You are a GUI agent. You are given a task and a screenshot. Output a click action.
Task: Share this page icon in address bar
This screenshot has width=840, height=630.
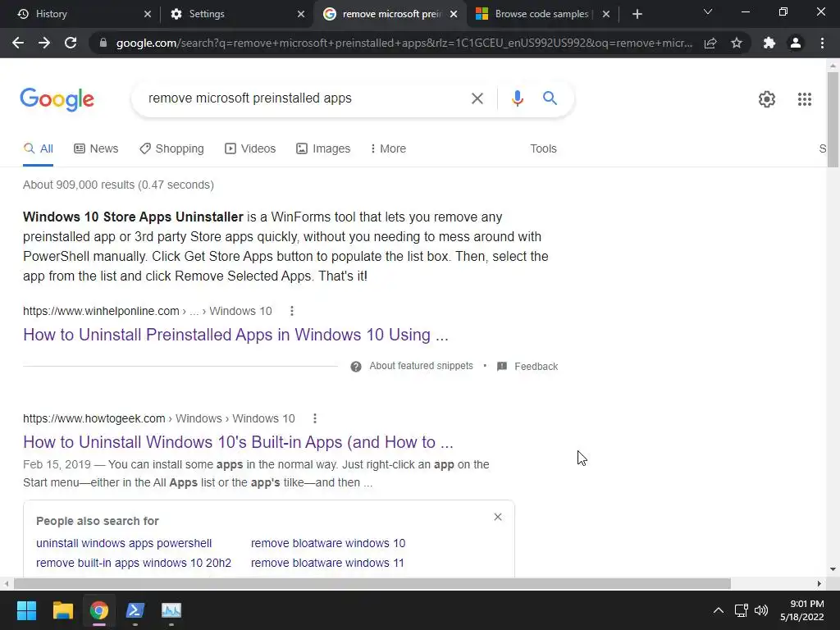pyautogui.click(x=710, y=43)
